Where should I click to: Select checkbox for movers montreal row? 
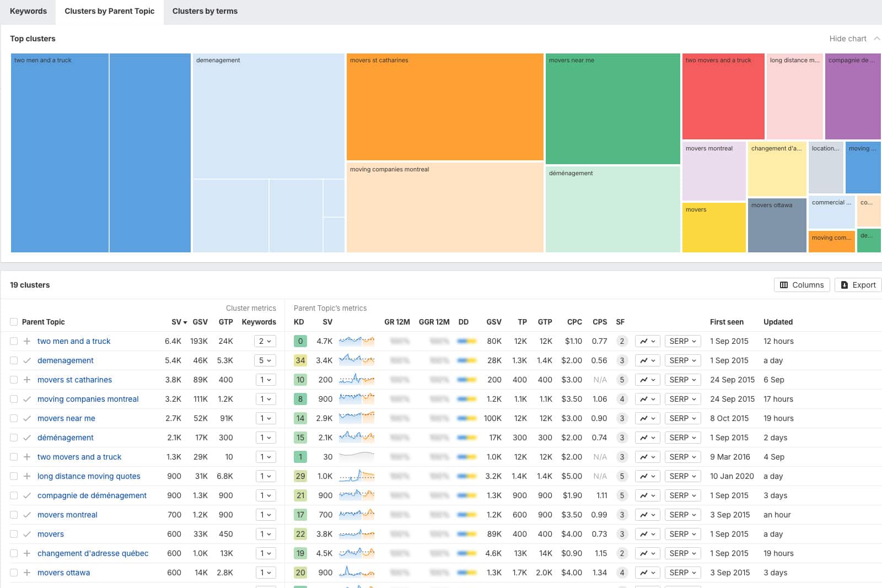pyautogui.click(x=14, y=515)
